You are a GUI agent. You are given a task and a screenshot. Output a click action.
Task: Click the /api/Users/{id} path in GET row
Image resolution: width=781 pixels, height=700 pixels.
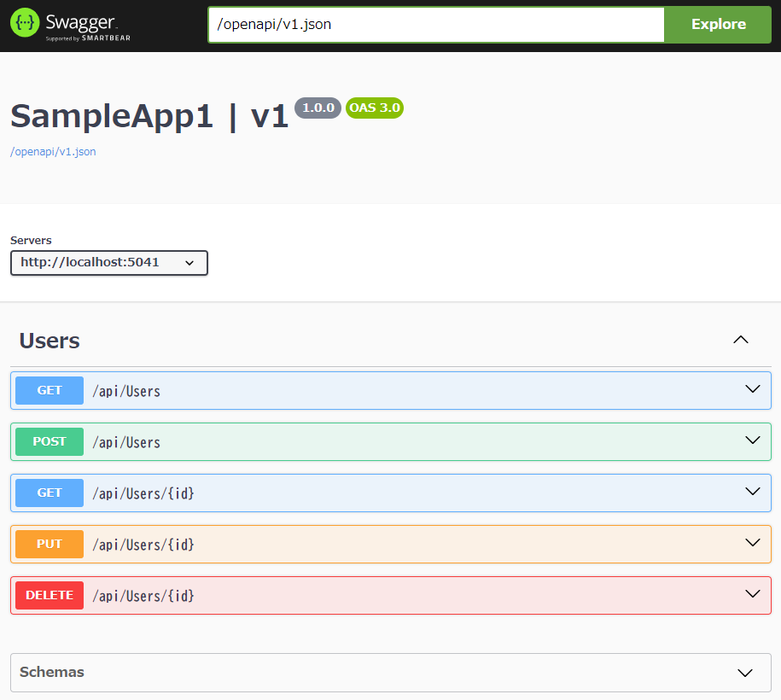click(x=143, y=493)
